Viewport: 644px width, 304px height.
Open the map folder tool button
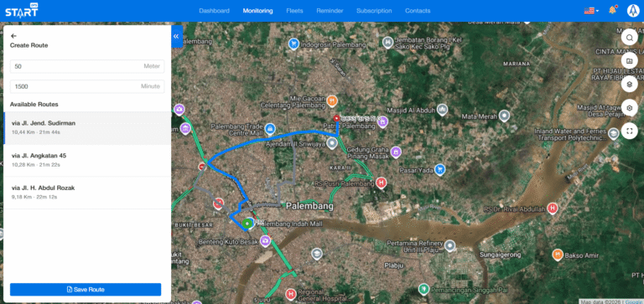click(x=629, y=61)
